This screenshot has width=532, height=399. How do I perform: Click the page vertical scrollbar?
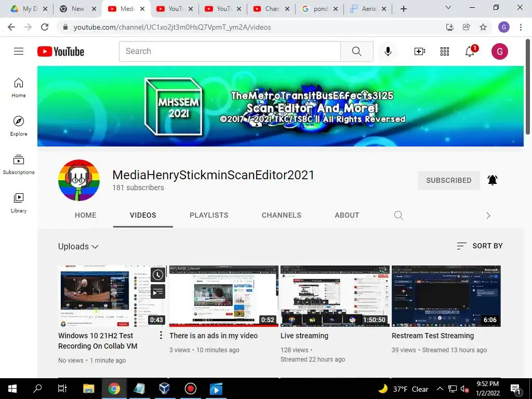(x=528, y=87)
